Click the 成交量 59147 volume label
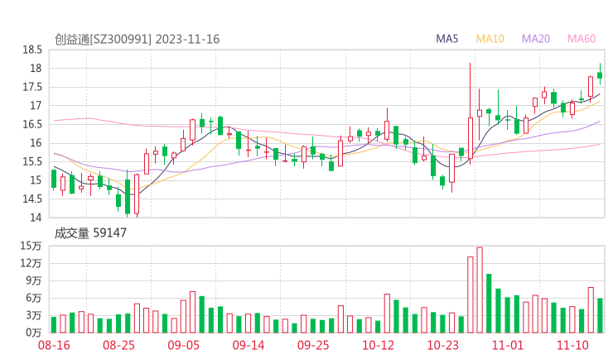 90,233
